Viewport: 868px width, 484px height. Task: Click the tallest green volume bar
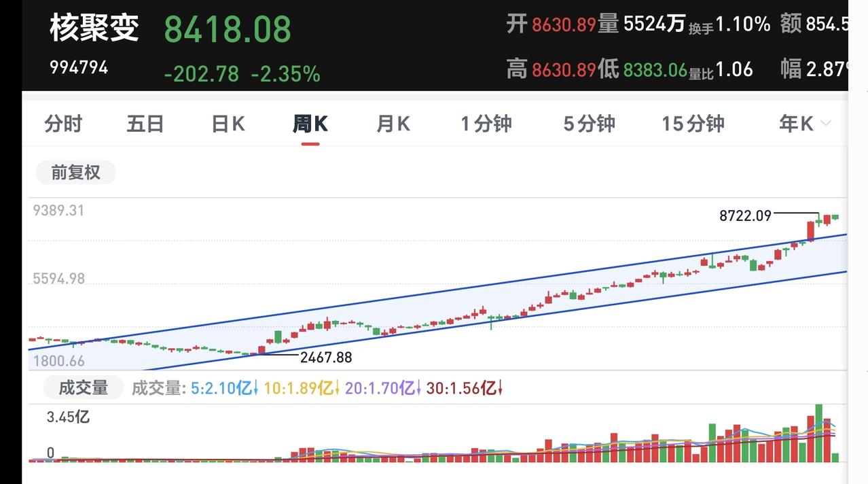click(x=818, y=433)
